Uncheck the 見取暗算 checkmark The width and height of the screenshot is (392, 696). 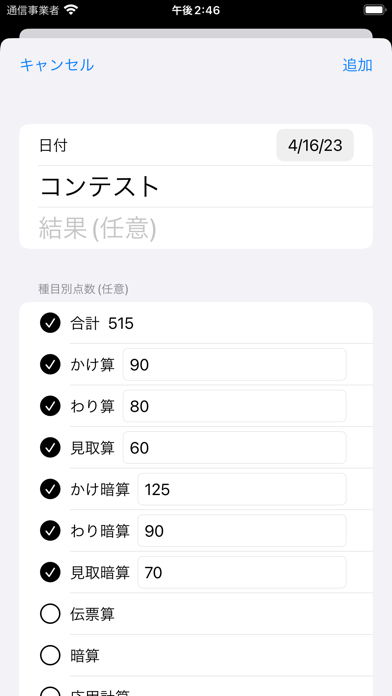coord(50,572)
